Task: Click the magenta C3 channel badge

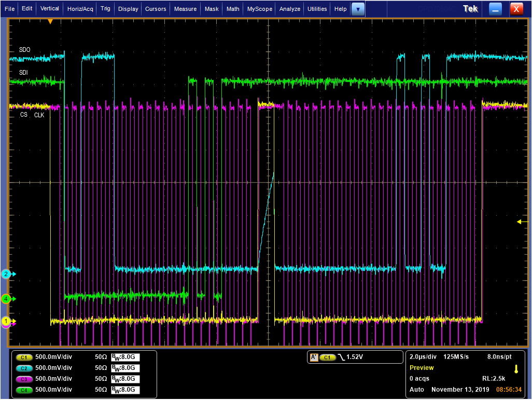Action: point(24,379)
